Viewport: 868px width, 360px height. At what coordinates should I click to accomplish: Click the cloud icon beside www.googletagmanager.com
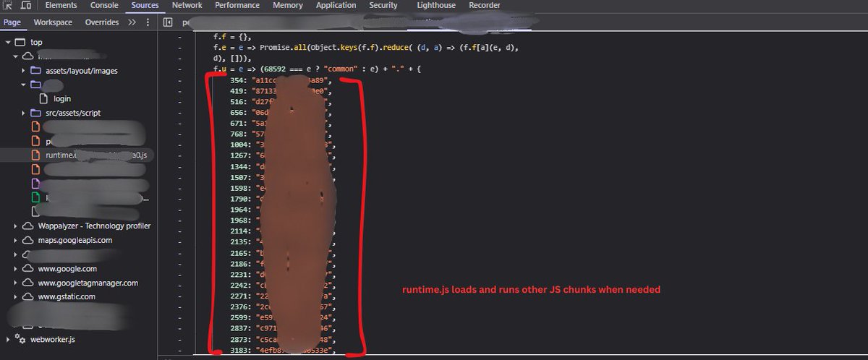coord(28,283)
